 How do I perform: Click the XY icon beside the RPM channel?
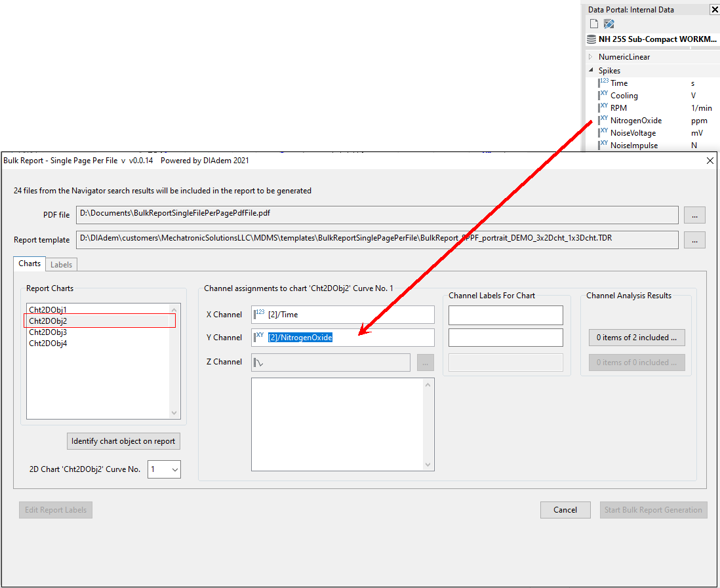(603, 108)
